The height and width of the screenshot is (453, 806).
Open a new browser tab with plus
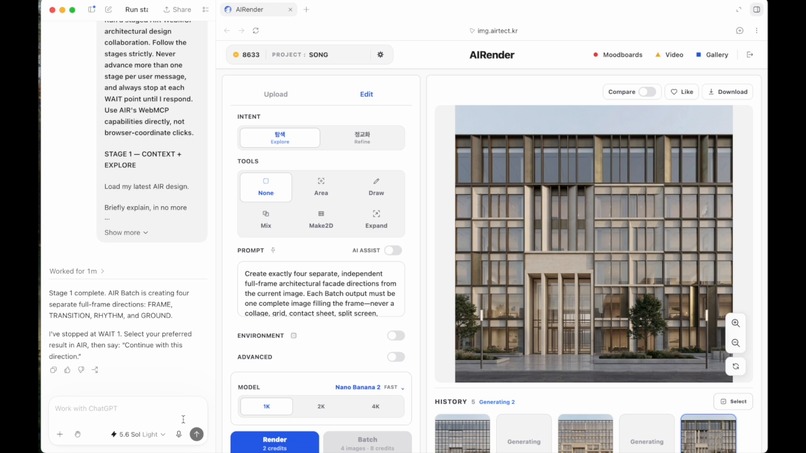pos(306,9)
